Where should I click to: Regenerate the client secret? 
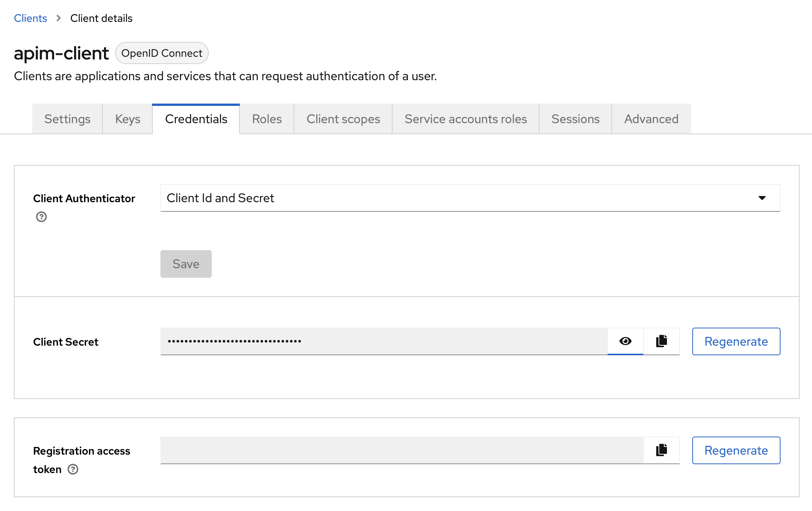[x=736, y=341]
